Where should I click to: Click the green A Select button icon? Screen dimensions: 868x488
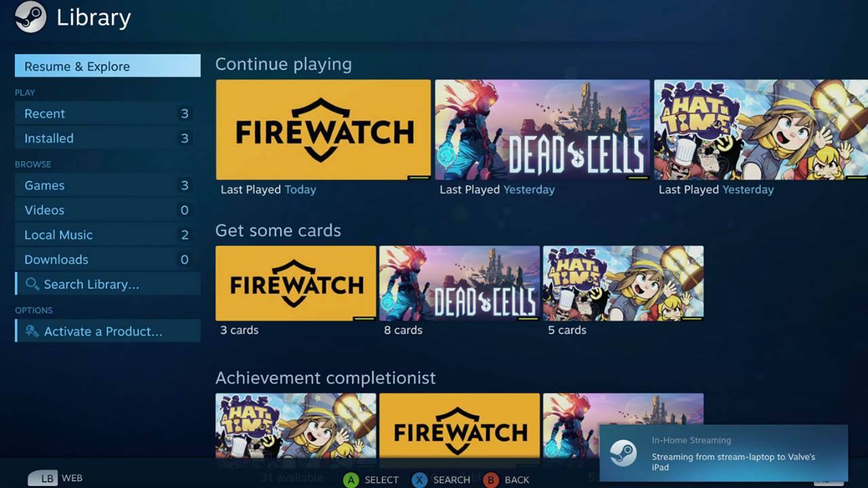pyautogui.click(x=351, y=480)
